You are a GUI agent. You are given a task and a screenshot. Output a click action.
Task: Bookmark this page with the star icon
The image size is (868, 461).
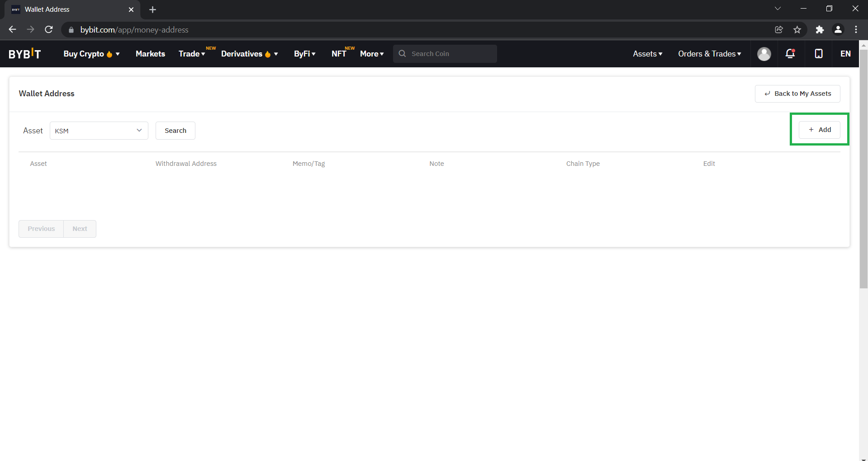(797, 30)
